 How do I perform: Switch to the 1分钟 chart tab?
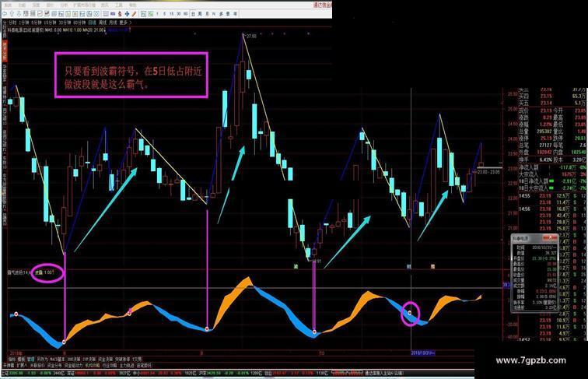click(23, 23)
